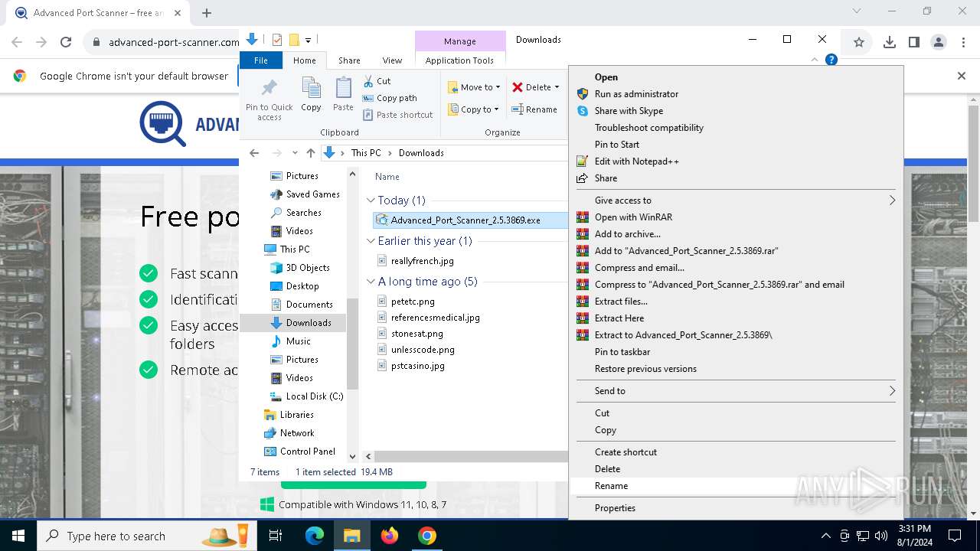980x551 pixels.
Task: Select reallyfrench.jpg file
Action: pos(422,261)
